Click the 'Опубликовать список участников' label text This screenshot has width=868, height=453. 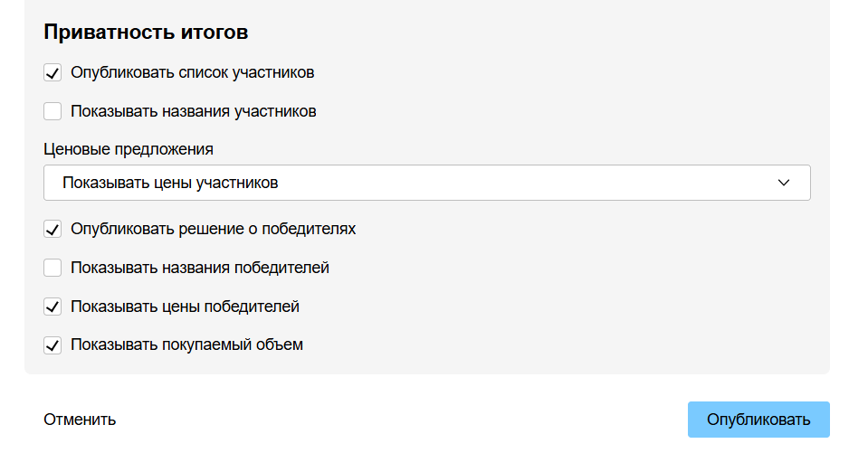tap(193, 72)
